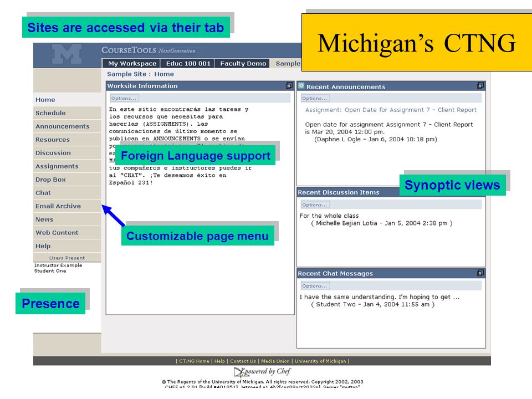Click the Recent Announcements title icon

point(301,86)
